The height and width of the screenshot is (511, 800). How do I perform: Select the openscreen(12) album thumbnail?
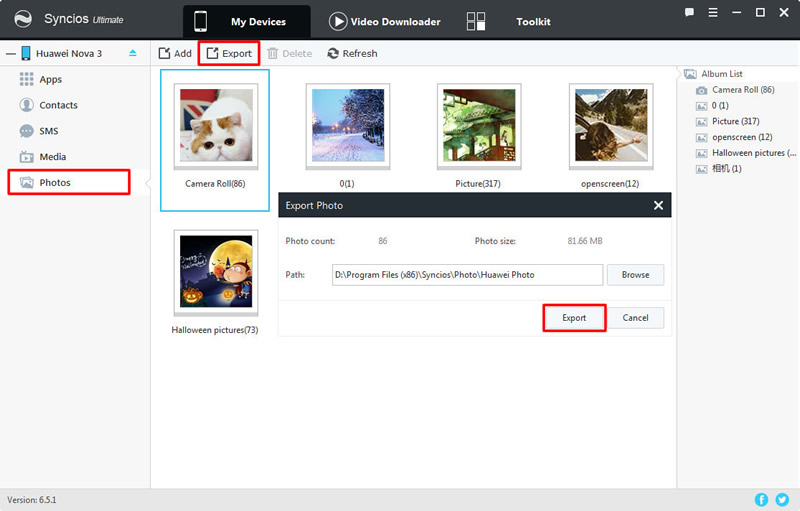click(x=611, y=126)
